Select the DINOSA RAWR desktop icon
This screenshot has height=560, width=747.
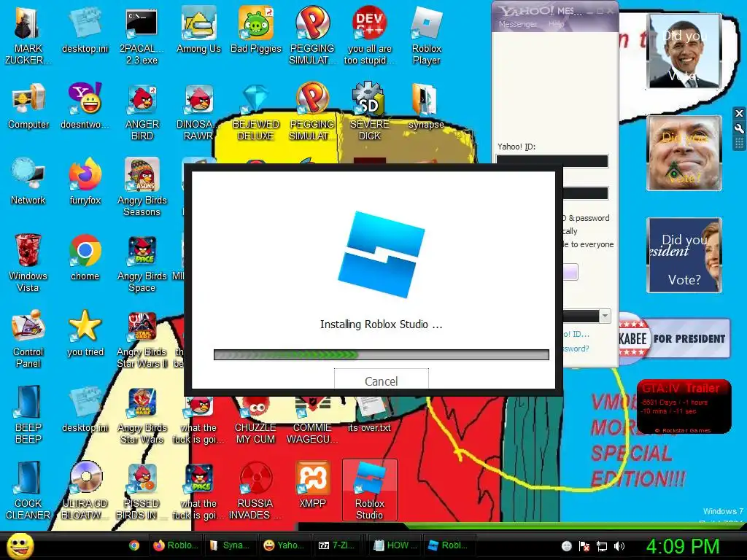coord(198,112)
